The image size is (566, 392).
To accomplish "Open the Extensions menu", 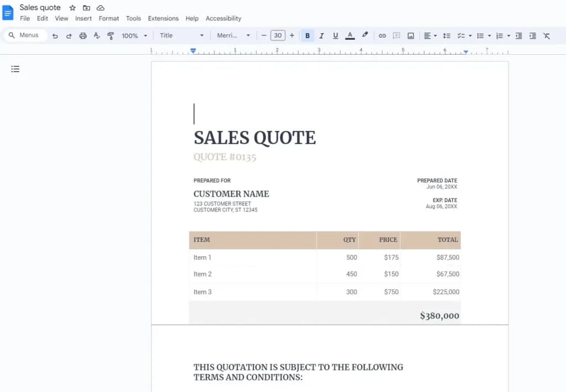I will pos(163,18).
